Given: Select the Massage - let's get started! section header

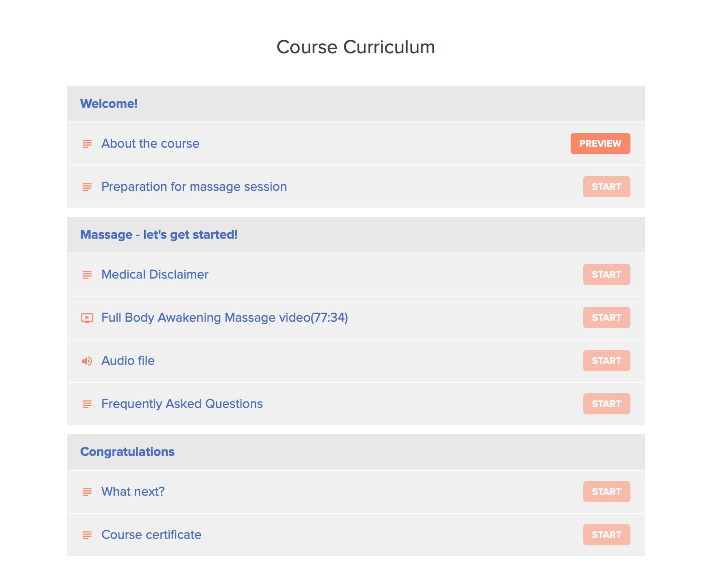Looking at the screenshot, I should 356,234.
